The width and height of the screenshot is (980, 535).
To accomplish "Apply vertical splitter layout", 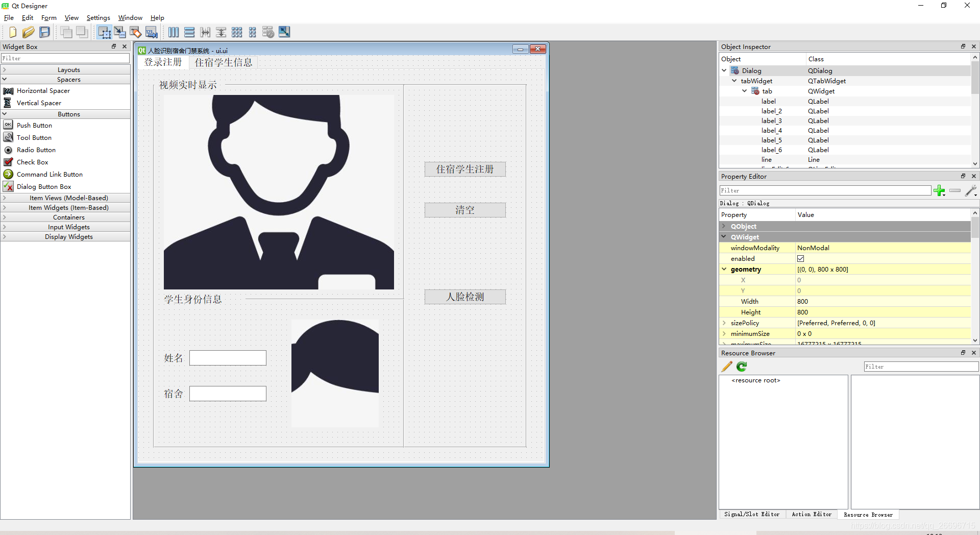I will 221,32.
